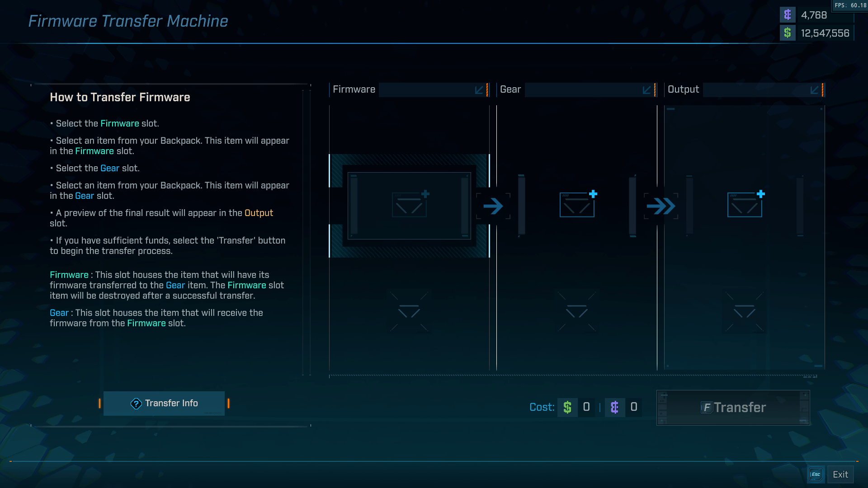Image resolution: width=868 pixels, height=488 pixels.
Task: Select the empty Firmware item slot
Action: (409, 206)
